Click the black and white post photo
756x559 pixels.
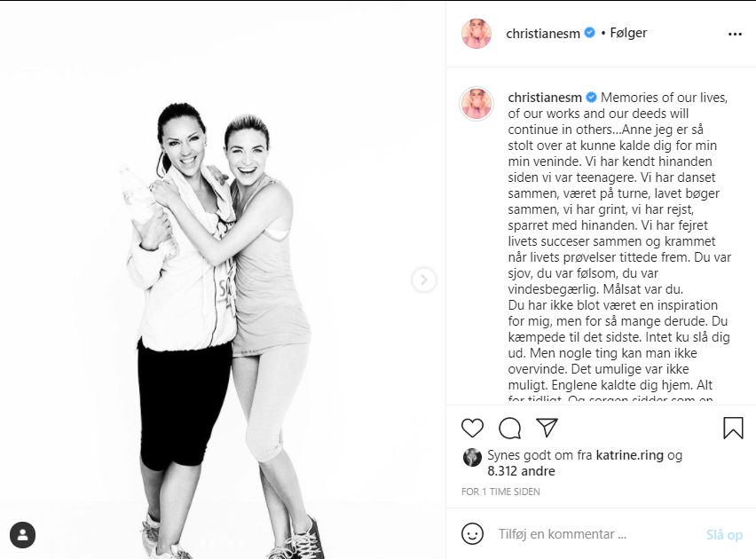pyautogui.click(x=223, y=280)
